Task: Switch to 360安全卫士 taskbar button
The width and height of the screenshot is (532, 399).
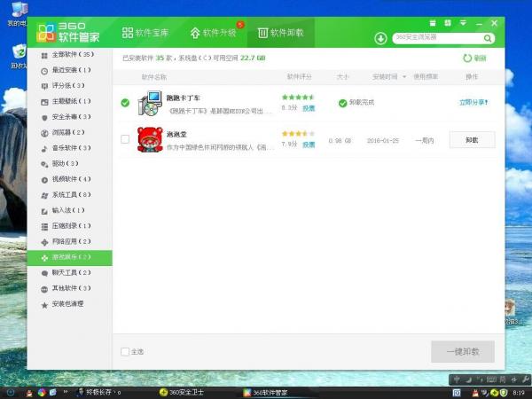Action: click(182, 393)
